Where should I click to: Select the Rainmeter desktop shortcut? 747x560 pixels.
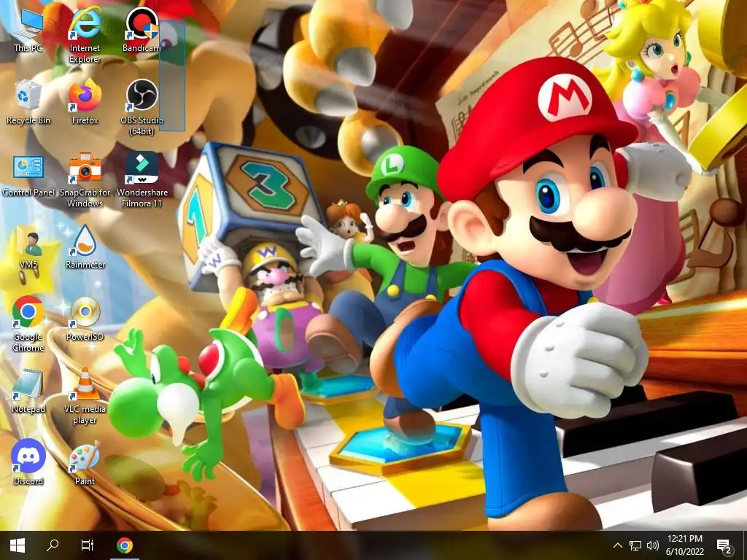pyautogui.click(x=85, y=246)
